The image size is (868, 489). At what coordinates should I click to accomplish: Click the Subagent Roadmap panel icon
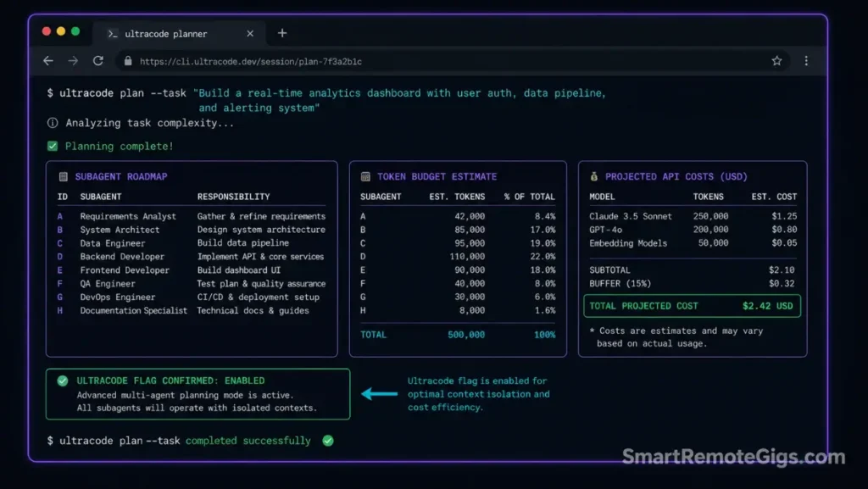63,176
